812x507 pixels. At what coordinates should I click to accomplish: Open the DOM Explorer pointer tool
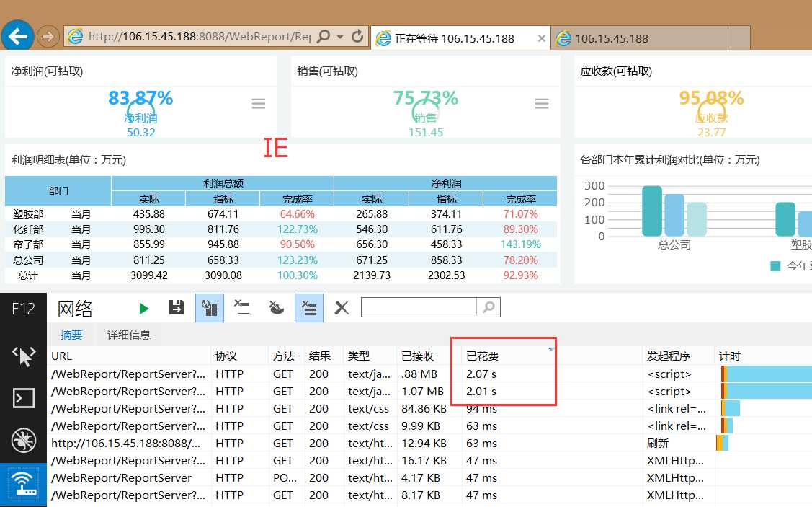[x=23, y=357]
